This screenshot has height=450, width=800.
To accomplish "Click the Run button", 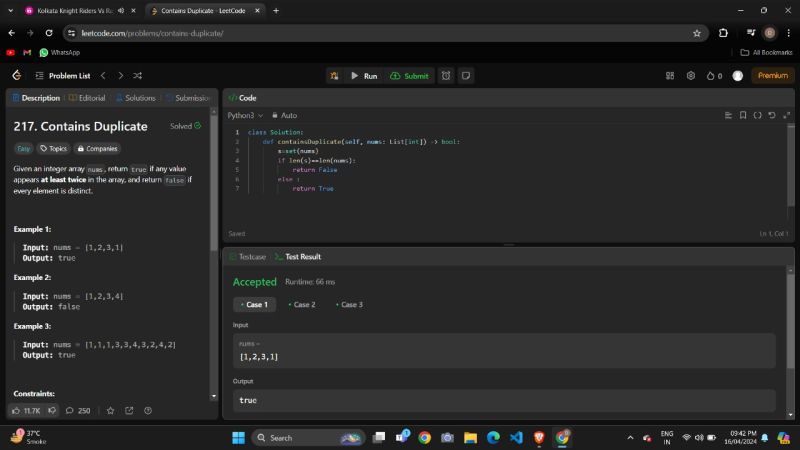I will click(364, 75).
